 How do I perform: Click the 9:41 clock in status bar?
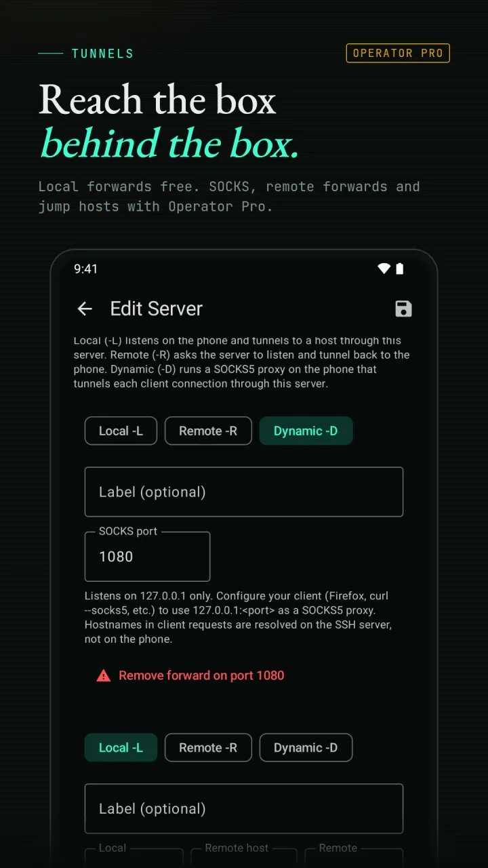85,269
